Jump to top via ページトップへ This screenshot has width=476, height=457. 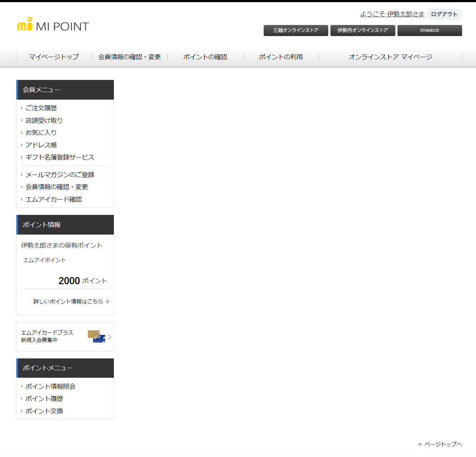(443, 445)
